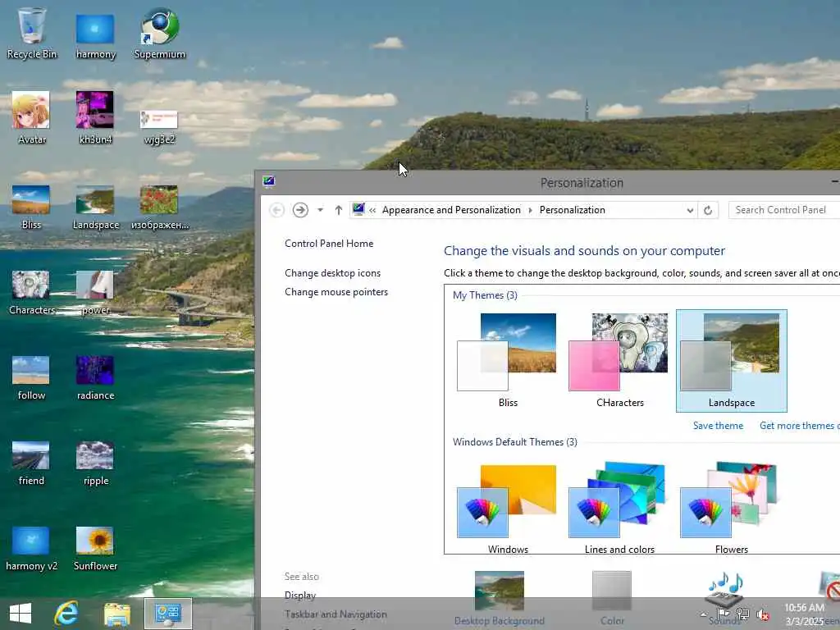The height and width of the screenshot is (630, 840).
Task: Expand the arrow after Appearance and Personalization
Action: (x=531, y=211)
